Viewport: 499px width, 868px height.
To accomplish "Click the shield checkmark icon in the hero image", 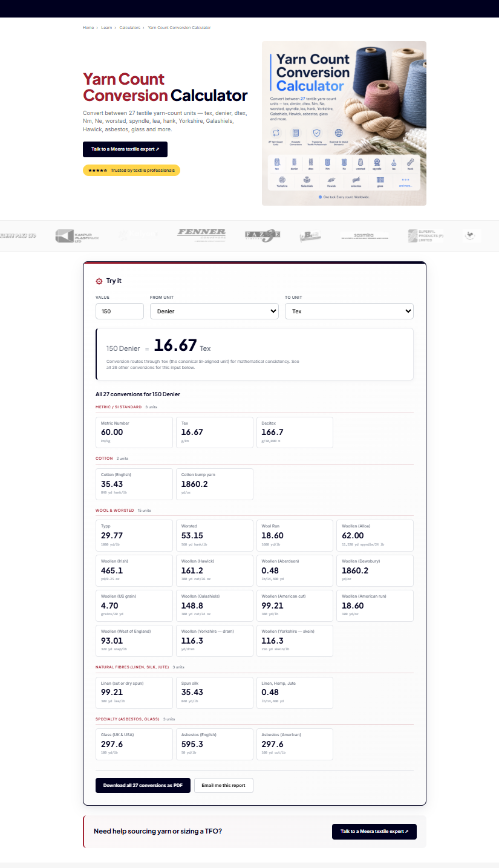I will pyautogui.click(x=316, y=133).
